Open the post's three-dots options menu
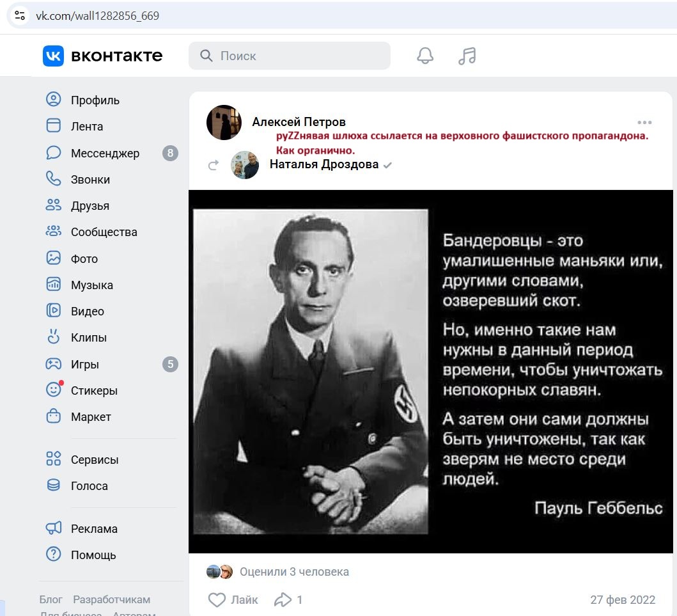 pyautogui.click(x=644, y=122)
